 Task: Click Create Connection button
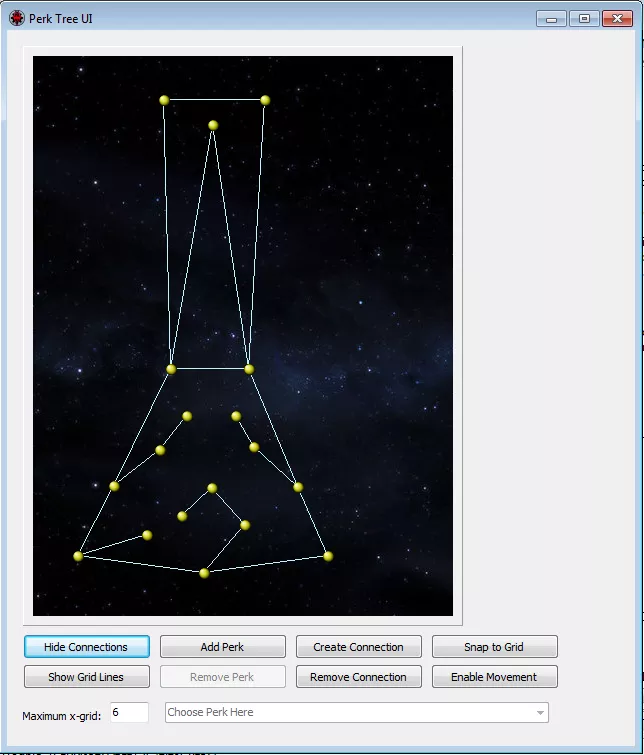click(x=358, y=647)
